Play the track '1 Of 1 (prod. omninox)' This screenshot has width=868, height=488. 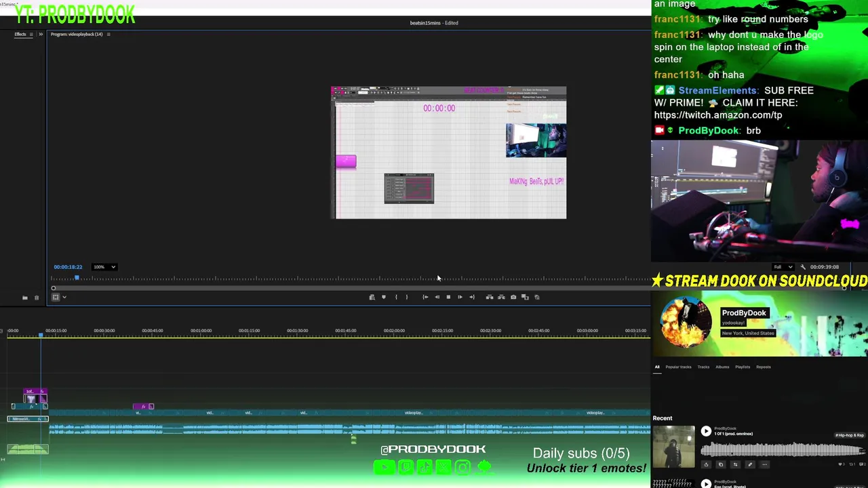pos(706,431)
